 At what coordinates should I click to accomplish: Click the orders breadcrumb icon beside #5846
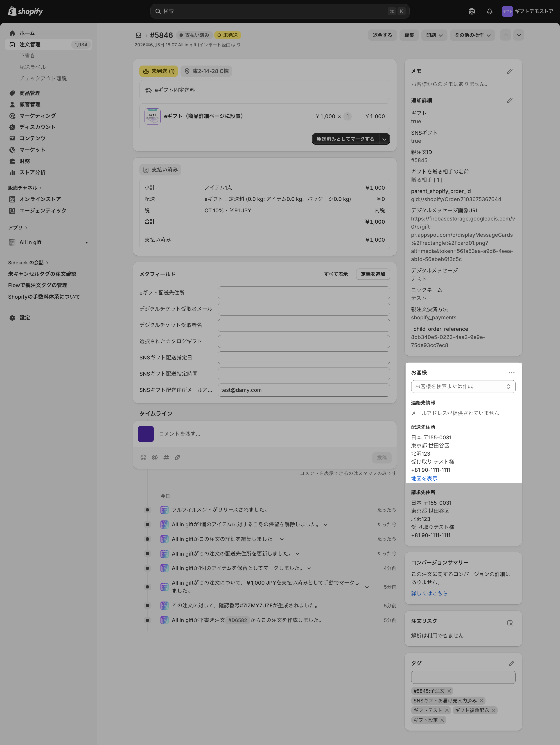coord(138,35)
